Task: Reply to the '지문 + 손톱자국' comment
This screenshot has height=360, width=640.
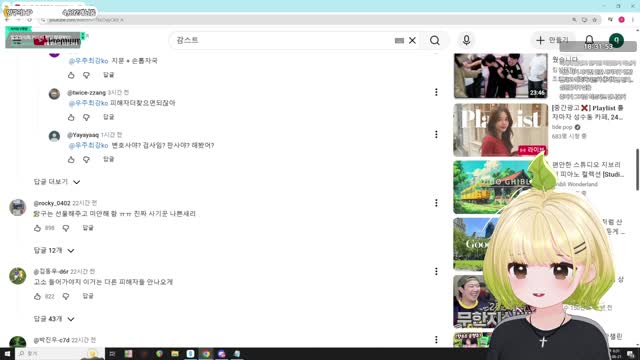Action: (109, 75)
